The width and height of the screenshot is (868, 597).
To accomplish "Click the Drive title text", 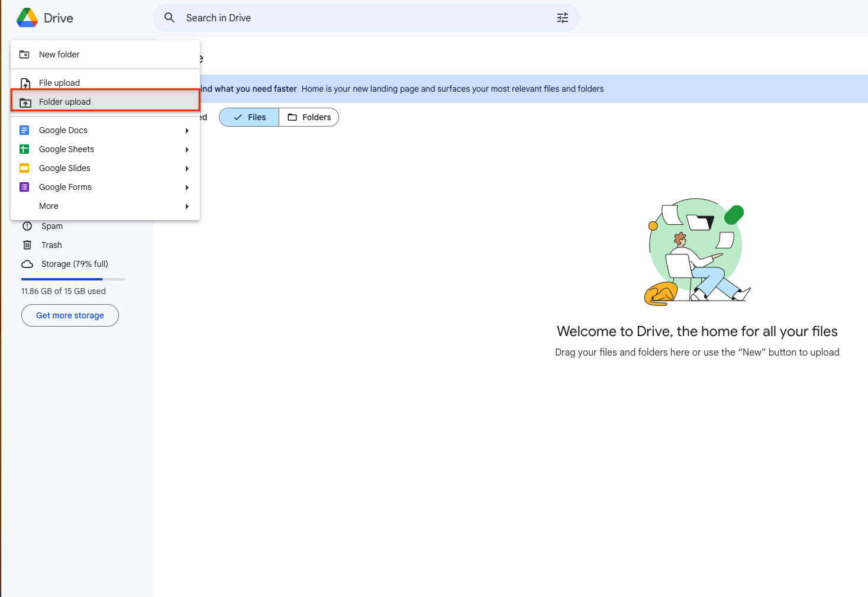I will [59, 18].
